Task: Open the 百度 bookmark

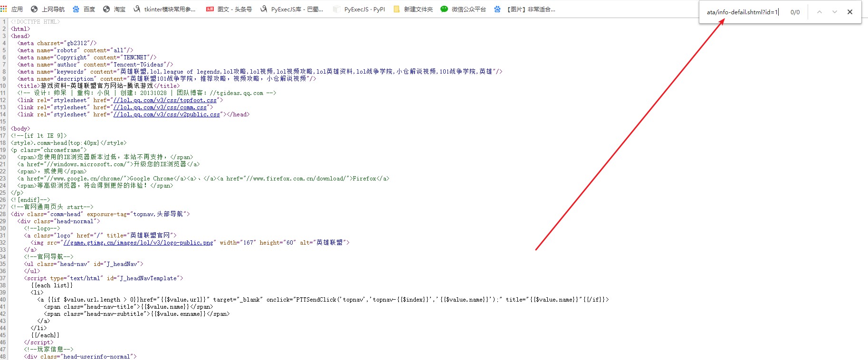Action: click(84, 9)
